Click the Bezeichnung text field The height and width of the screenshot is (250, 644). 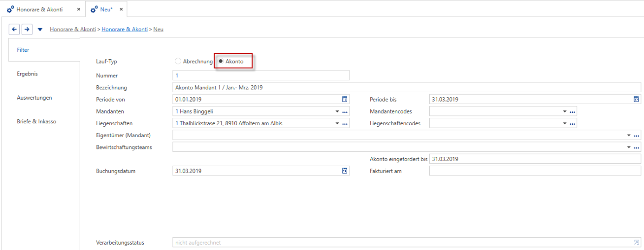[x=407, y=87]
